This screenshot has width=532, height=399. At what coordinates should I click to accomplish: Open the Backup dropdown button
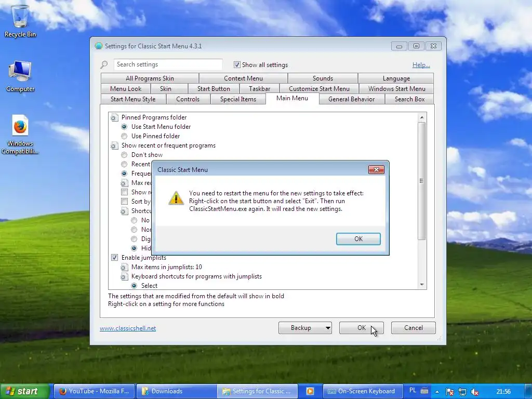(305, 328)
